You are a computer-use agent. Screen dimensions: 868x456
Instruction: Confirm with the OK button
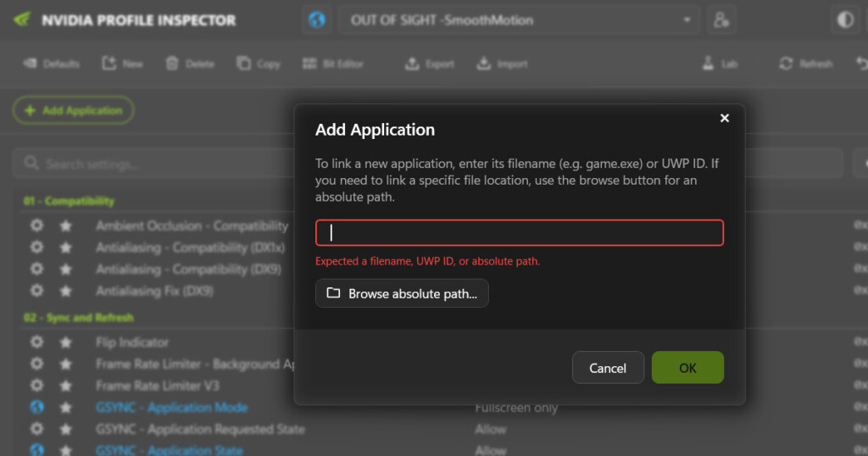pyautogui.click(x=687, y=368)
